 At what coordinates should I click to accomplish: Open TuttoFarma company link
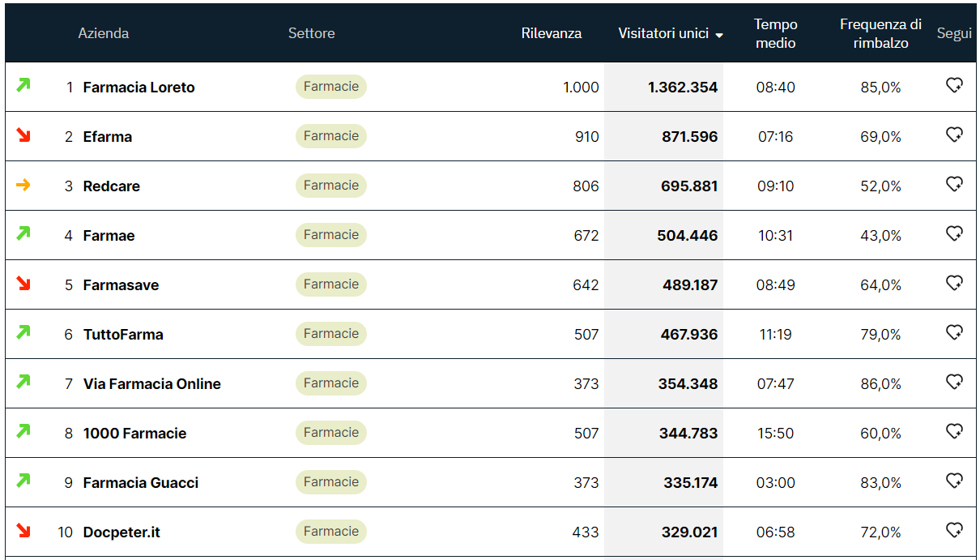click(x=123, y=335)
